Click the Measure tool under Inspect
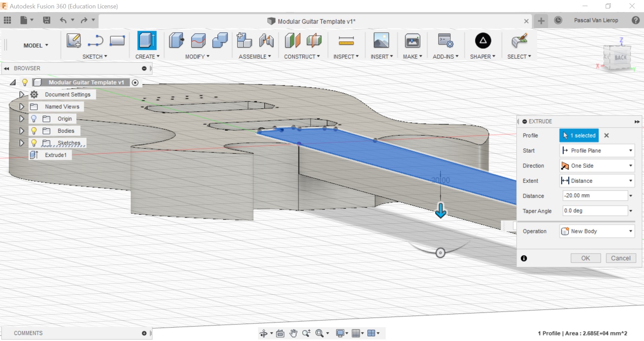The height and width of the screenshot is (341, 644). 346,41
